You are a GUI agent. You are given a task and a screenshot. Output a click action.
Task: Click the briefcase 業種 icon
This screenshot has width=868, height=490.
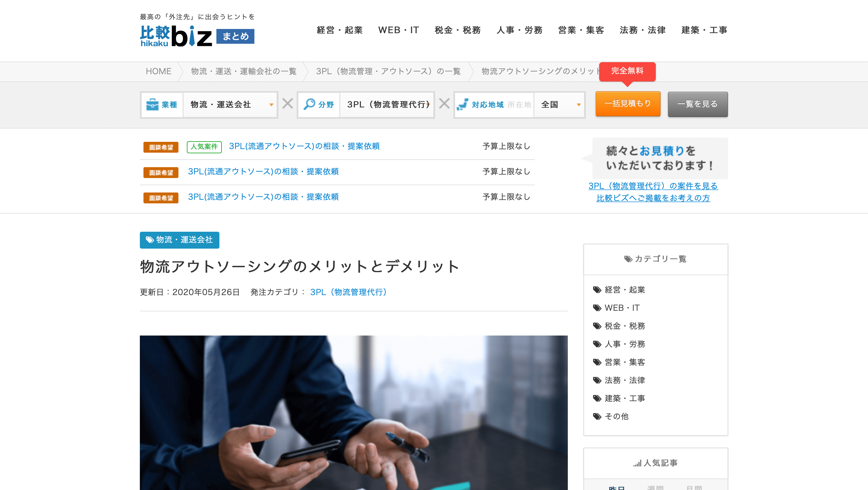(x=152, y=104)
